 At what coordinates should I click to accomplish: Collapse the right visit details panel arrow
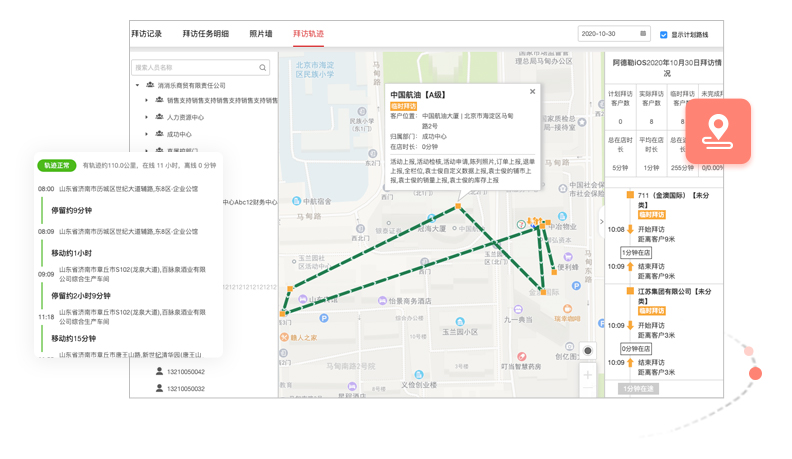601,222
